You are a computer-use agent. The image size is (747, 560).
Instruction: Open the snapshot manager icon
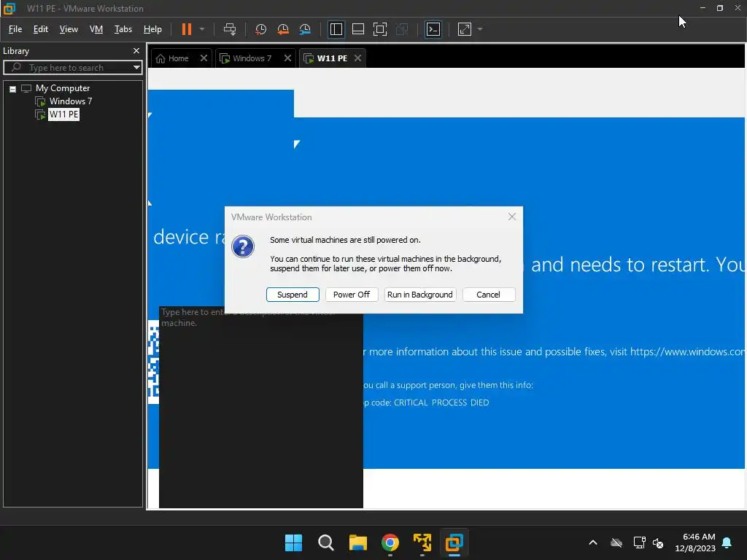click(x=305, y=29)
